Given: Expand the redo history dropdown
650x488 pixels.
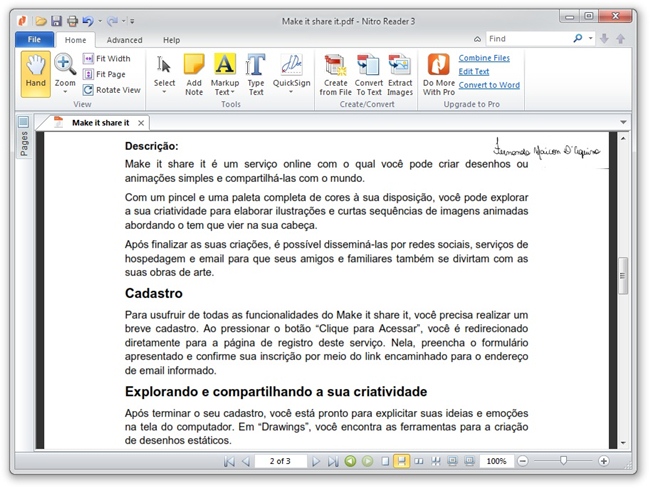Looking at the screenshot, I should pos(123,21).
